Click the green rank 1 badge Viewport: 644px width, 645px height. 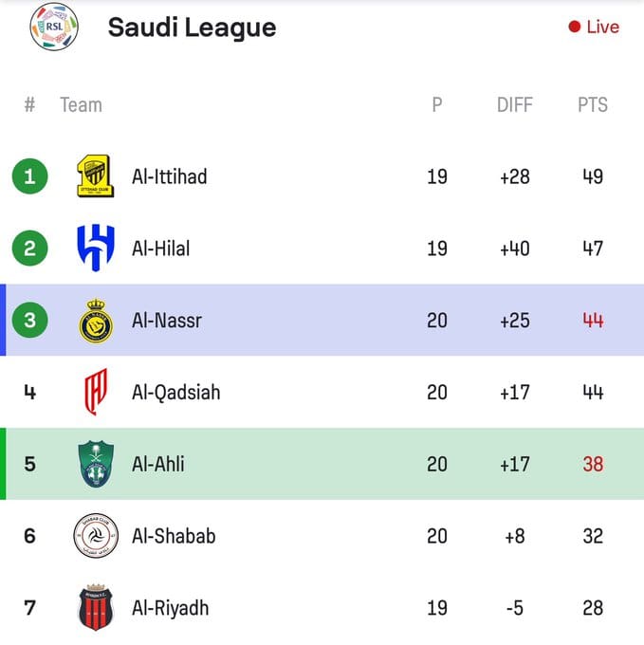(29, 176)
